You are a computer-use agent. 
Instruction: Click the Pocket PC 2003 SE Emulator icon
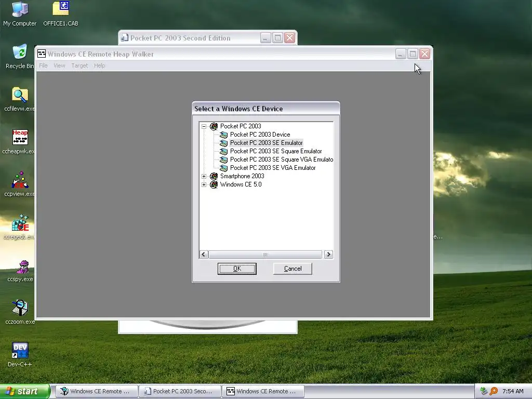click(223, 143)
